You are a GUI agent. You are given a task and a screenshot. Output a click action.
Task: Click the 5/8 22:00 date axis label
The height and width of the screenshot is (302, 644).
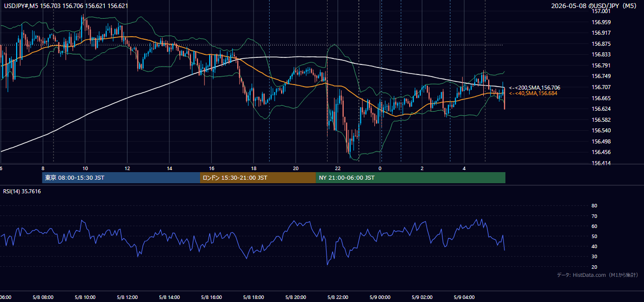point(338,297)
